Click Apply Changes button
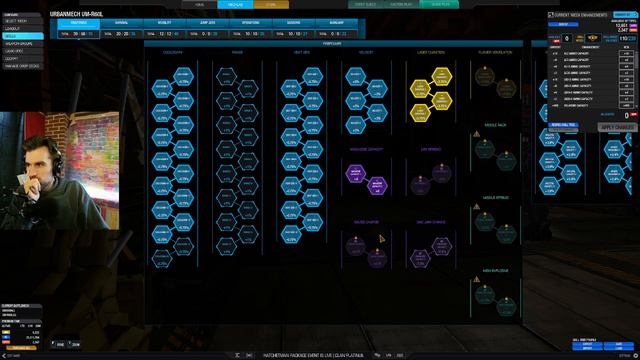640x360 pixels. click(x=617, y=127)
